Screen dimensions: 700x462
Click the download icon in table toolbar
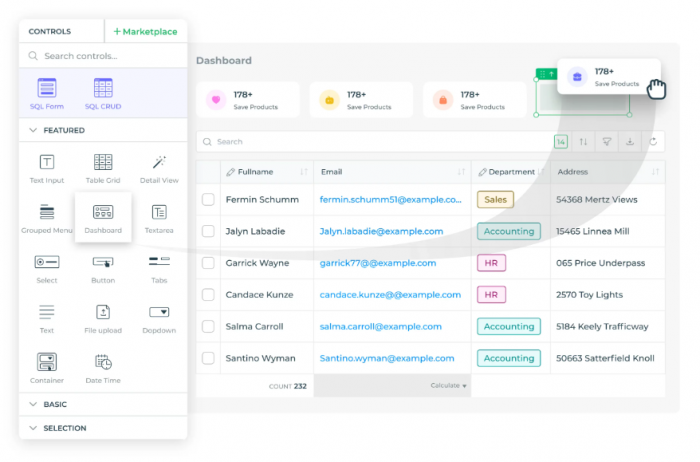(630, 142)
